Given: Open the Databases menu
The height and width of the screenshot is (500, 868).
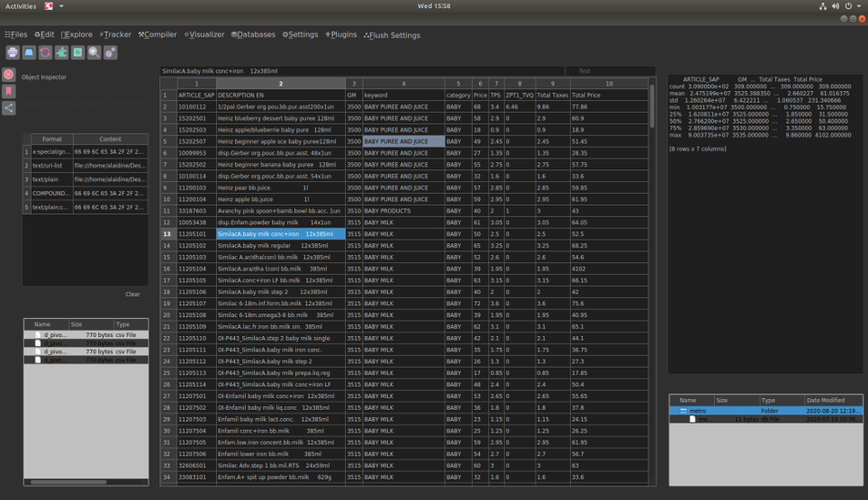Looking at the screenshot, I should click(253, 35).
